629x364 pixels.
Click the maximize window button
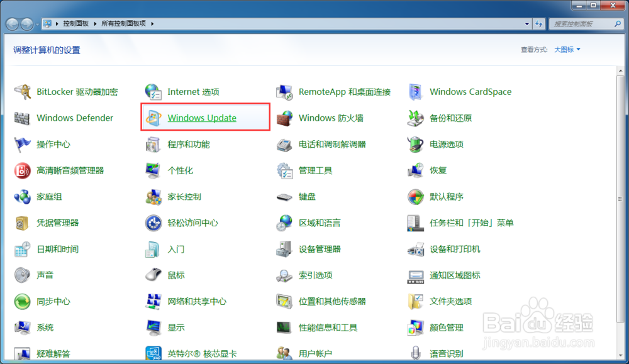593,6
